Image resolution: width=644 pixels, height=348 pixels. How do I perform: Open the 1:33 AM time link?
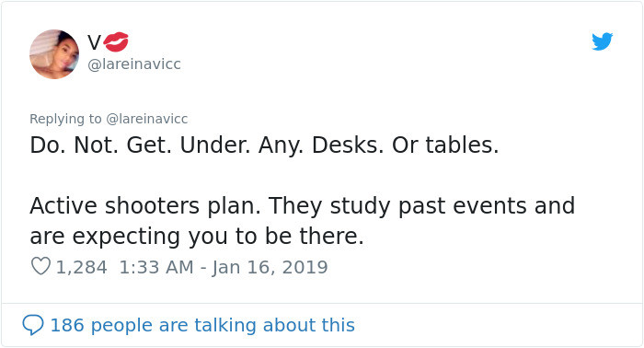[156, 267]
